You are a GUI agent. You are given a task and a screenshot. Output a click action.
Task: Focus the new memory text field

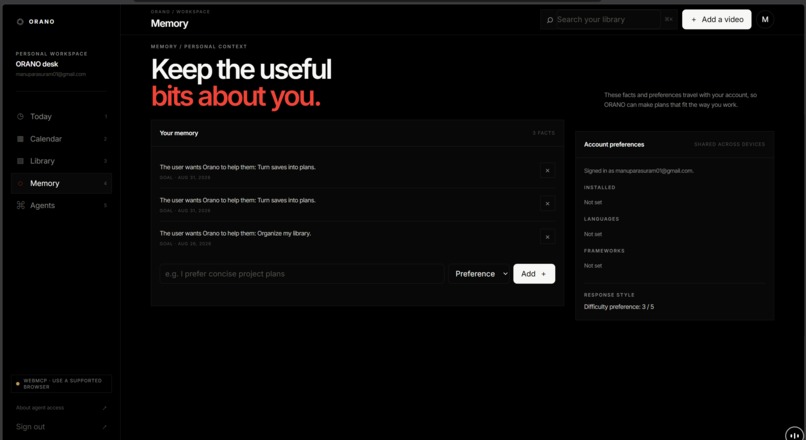coord(302,274)
